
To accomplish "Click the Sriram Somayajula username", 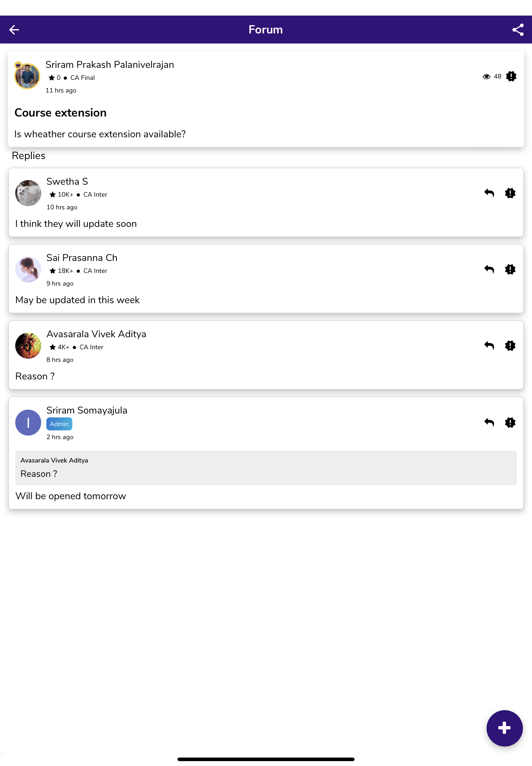I will pos(87,410).
